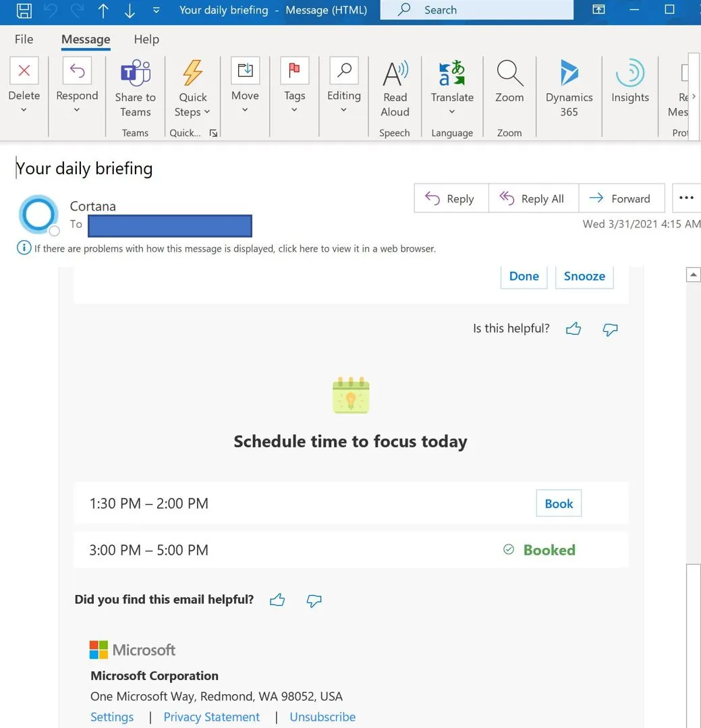Click the Reply All button
The image size is (701, 728).
tap(534, 199)
